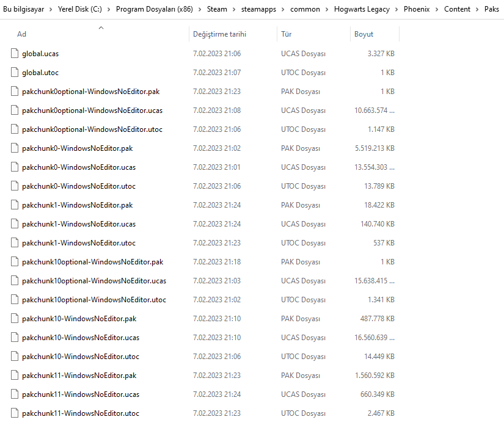This screenshot has height=425, width=504.
Task: Select the icon of pakchunk0optional-WindowsNoEditor.pak
Action: 15,91
